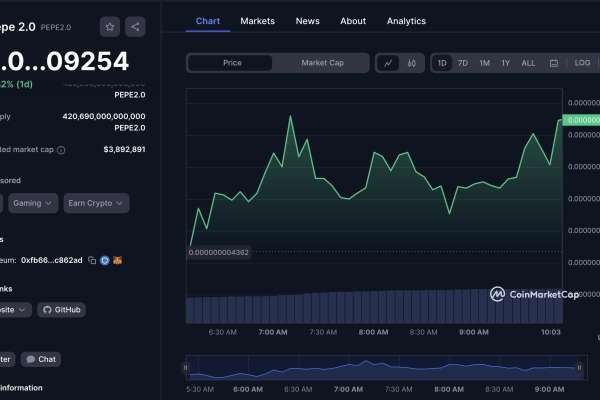Copy the contract address icon
This screenshot has width=600, height=400.
pyautogui.click(x=92, y=260)
